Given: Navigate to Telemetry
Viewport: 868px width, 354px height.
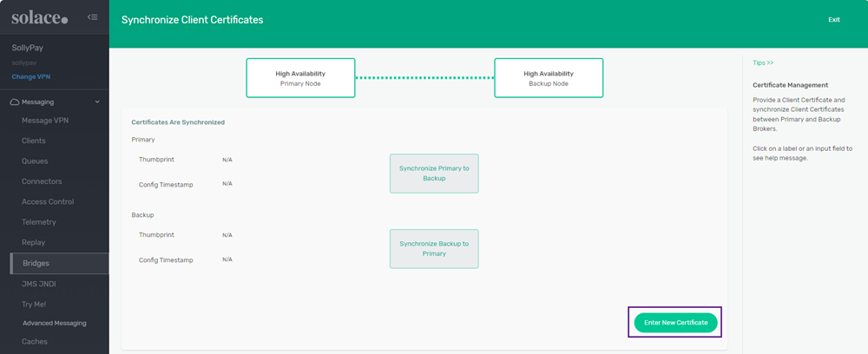Looking at the screenshot, I should click(39, 222).
